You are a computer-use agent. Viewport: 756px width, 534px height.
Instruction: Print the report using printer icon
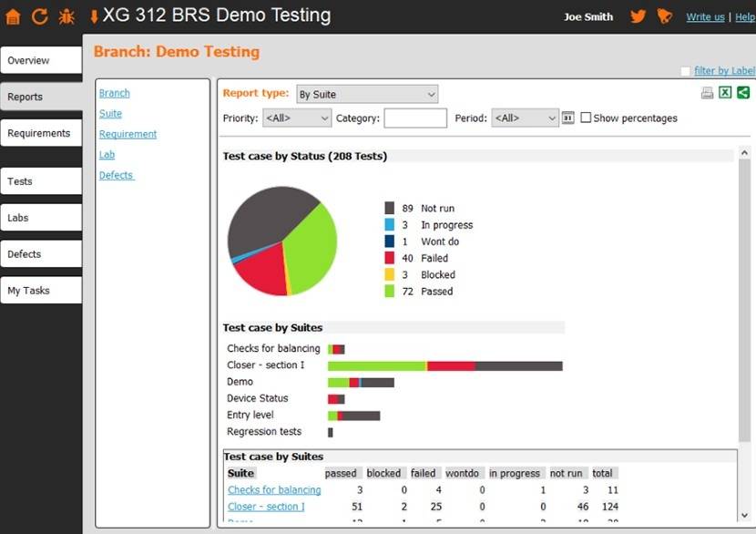[x=707, y=93]
